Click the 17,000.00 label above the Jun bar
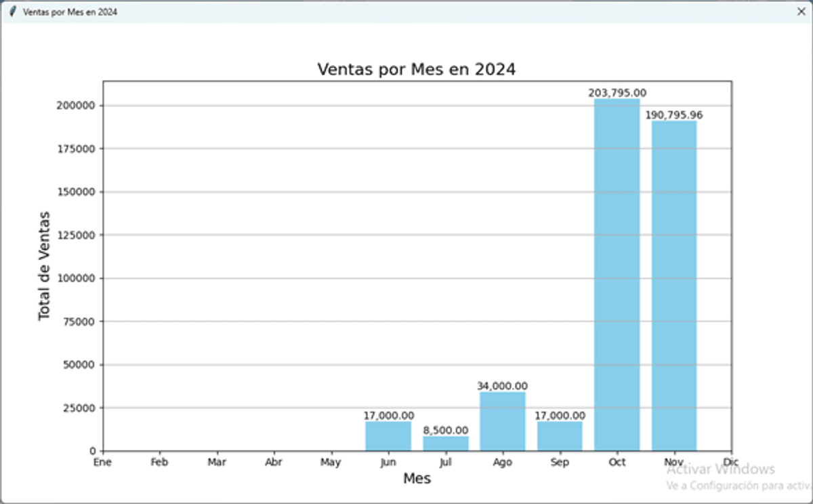The height and width of the screenshot is (504, 813). (x=388, y=415)
